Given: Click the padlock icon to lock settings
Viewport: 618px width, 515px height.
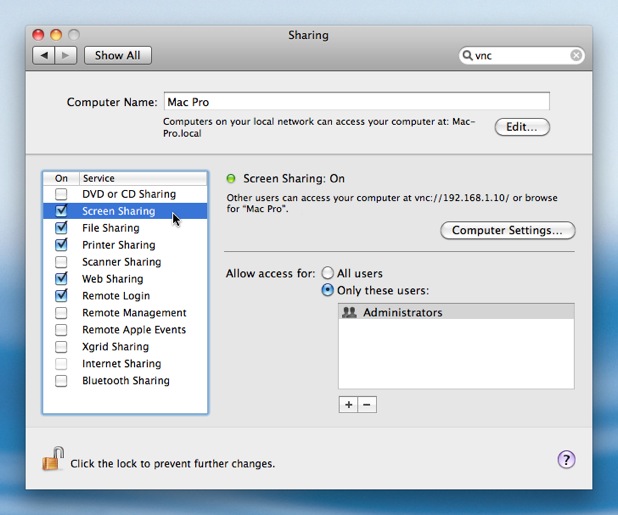Looking at the screenshot, I should (52, 458).
